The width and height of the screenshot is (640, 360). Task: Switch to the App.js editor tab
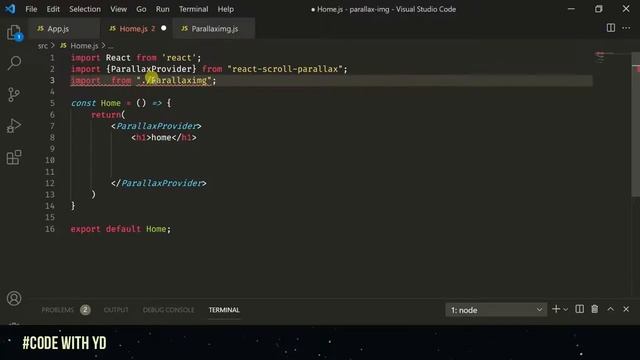click(64, 29)
